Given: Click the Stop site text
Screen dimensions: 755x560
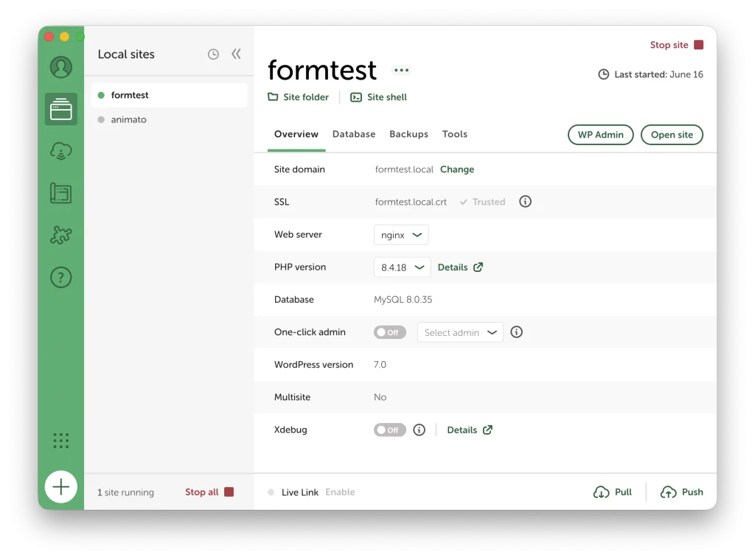Looking at the screenshot, I should click(x=669, y=45).
